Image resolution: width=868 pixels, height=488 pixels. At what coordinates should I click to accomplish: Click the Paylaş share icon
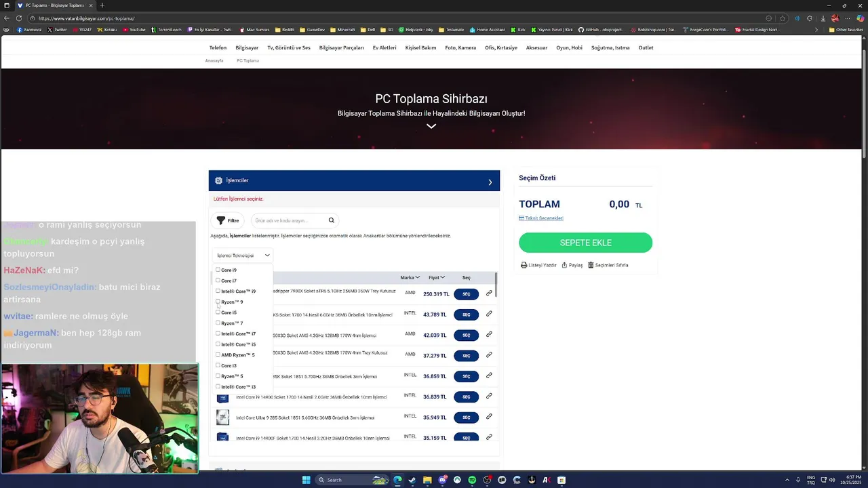[564, 265]
